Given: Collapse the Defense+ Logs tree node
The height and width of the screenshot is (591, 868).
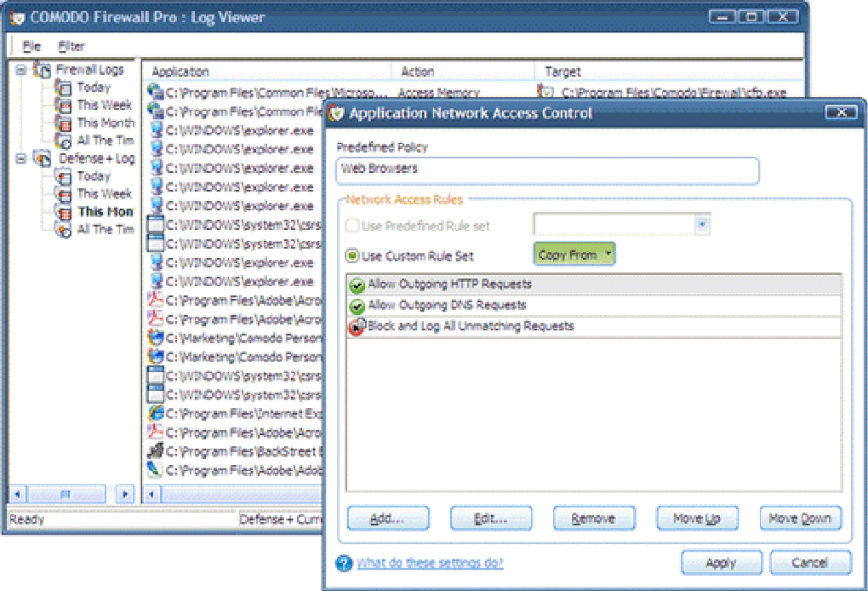Looking at the screenshot, I should (21, 158).
